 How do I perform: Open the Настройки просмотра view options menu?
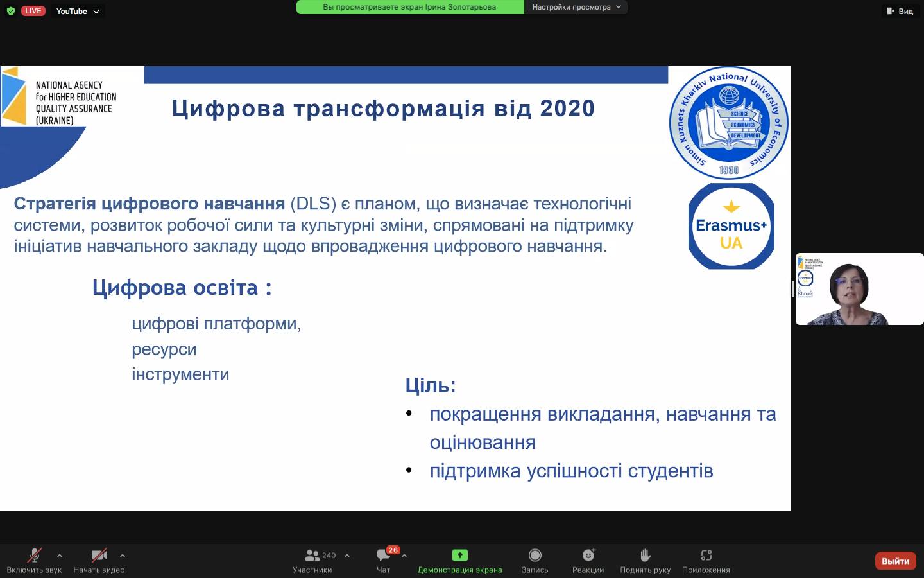tap(576, 7)
